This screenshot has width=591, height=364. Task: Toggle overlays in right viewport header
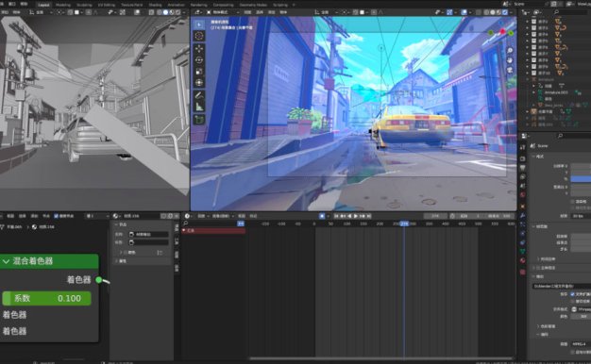(464, 12)
